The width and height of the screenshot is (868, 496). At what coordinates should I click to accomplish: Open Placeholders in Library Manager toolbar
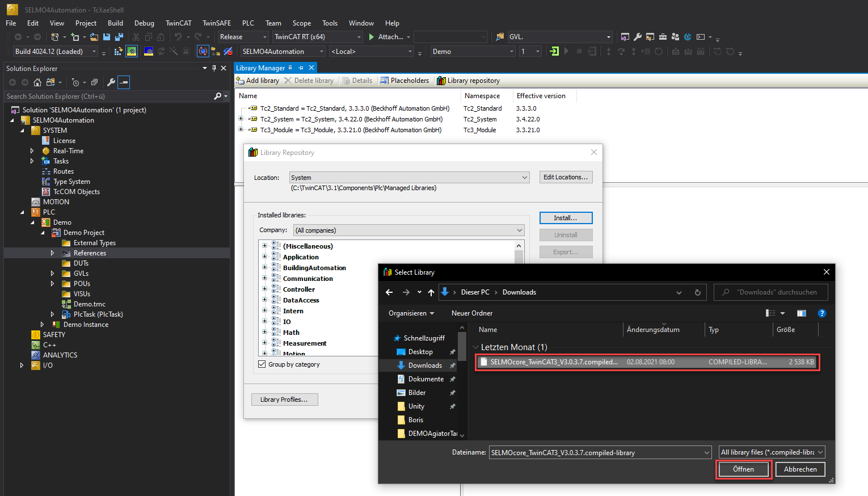tap(404, 81)
